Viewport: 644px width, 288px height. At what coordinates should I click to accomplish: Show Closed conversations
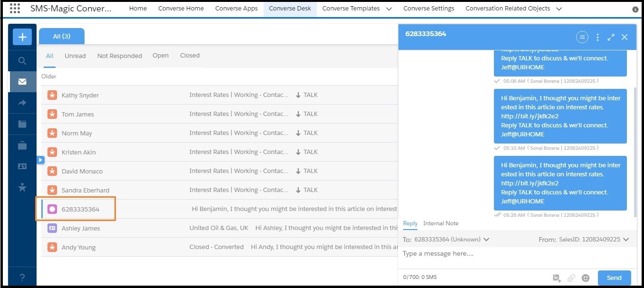pyautogui.click(x=190, y=56)
